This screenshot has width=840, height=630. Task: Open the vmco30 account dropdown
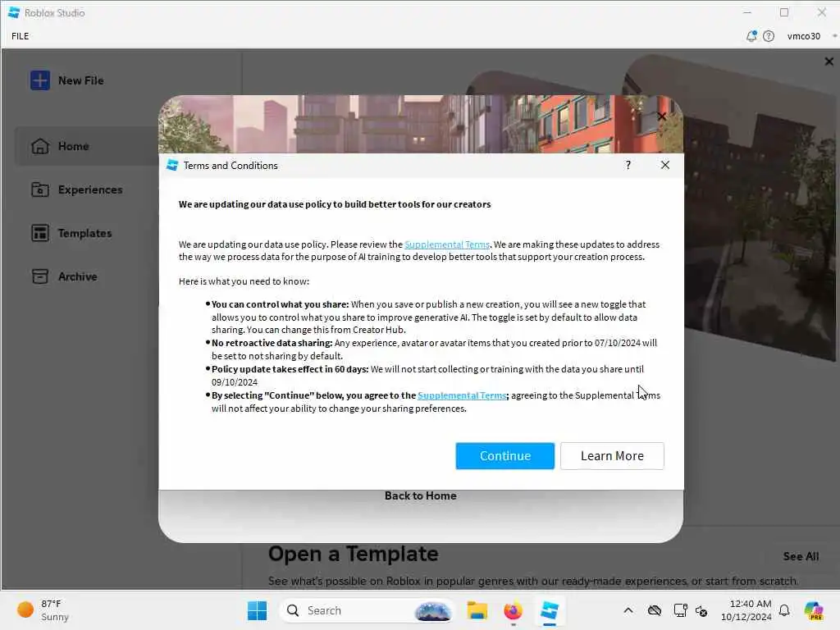click(x=811, y=36)
